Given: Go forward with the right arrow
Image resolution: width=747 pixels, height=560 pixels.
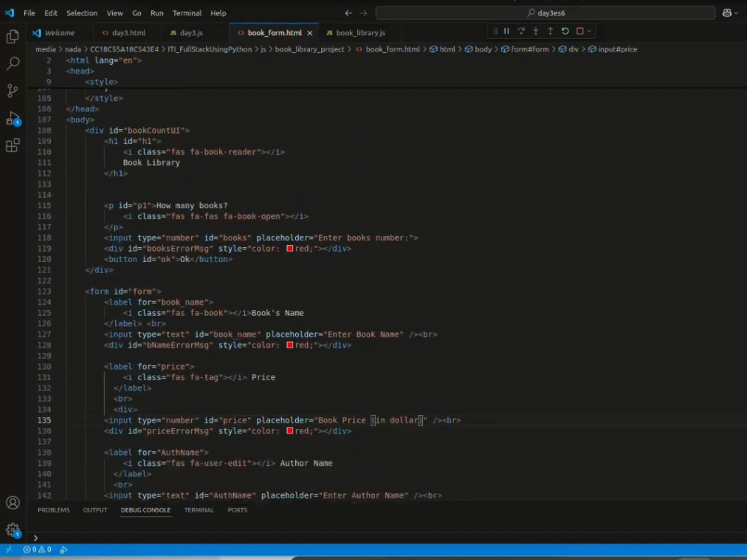Looking at the screenshot, I should 364,13.
